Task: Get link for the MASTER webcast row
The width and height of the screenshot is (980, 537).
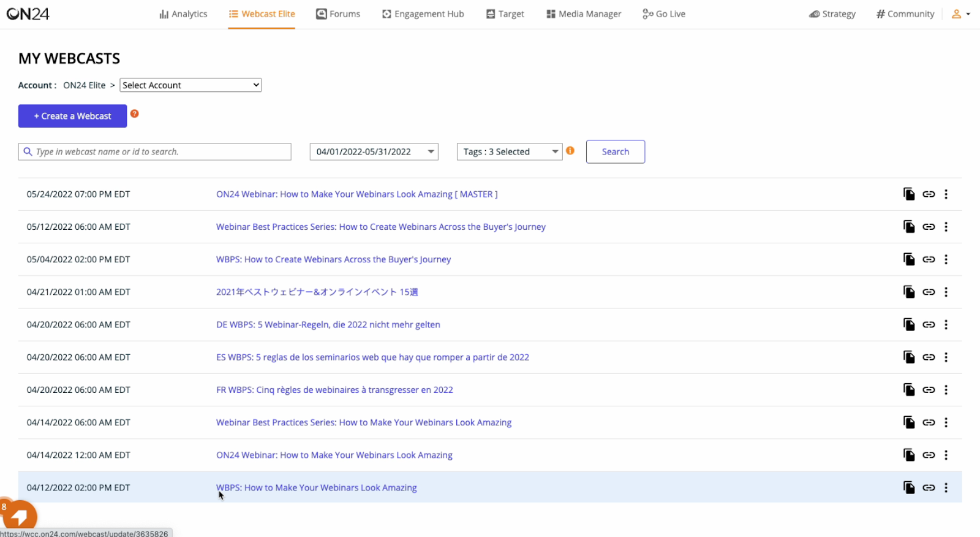Action: (929, 194)
